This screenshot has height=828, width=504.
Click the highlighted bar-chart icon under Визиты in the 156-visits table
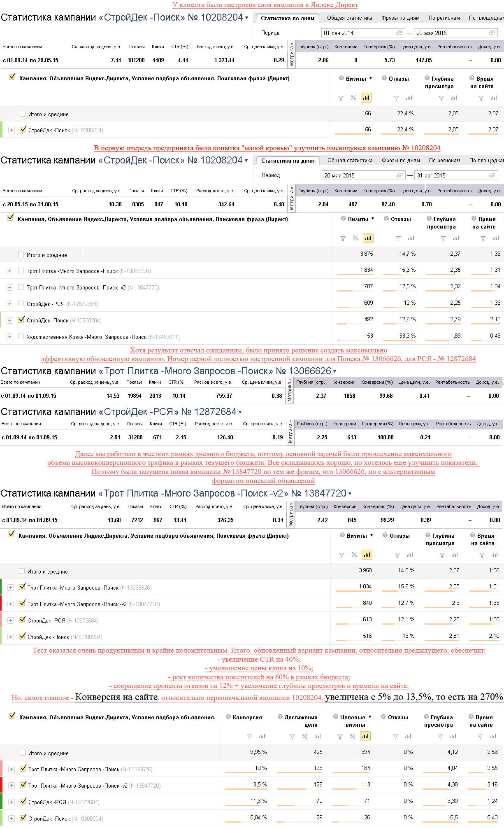pyautogui.click(x=366, y=98)
